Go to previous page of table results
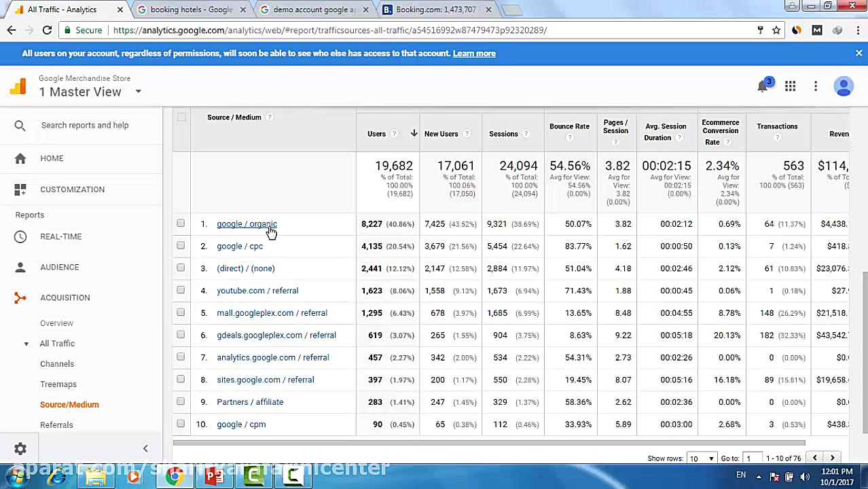Viewport: 868px width, 489px height. click(814, 458)
